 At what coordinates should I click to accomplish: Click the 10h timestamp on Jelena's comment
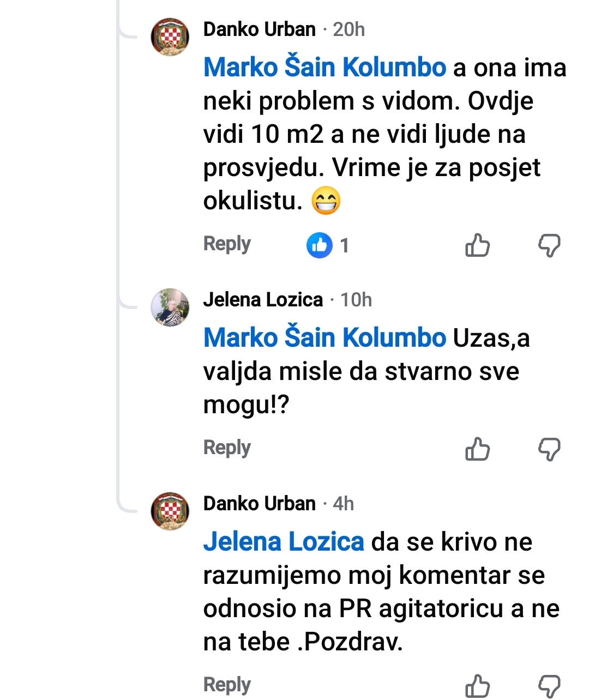coord(356,300)
